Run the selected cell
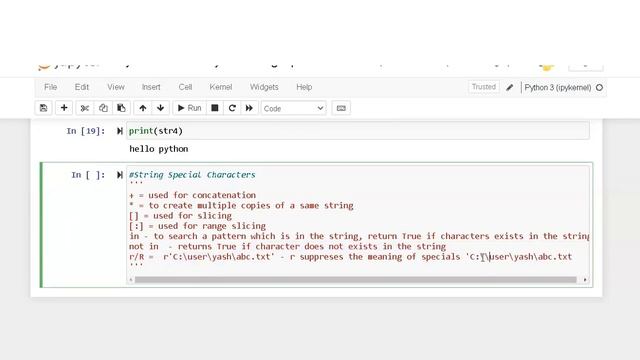The width and height of the screenshot is (640, 360). (189, 108)
